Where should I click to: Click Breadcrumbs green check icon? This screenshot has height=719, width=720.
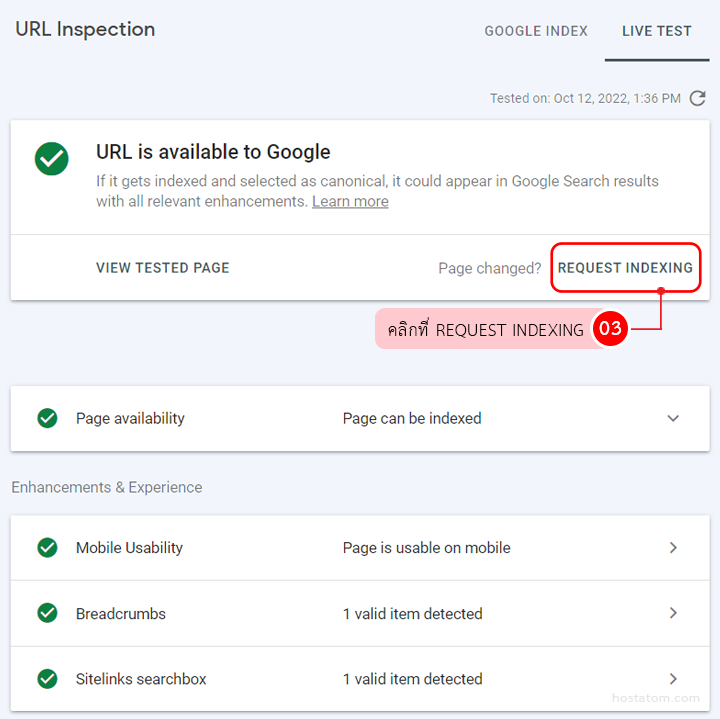[x=47, y=613]
